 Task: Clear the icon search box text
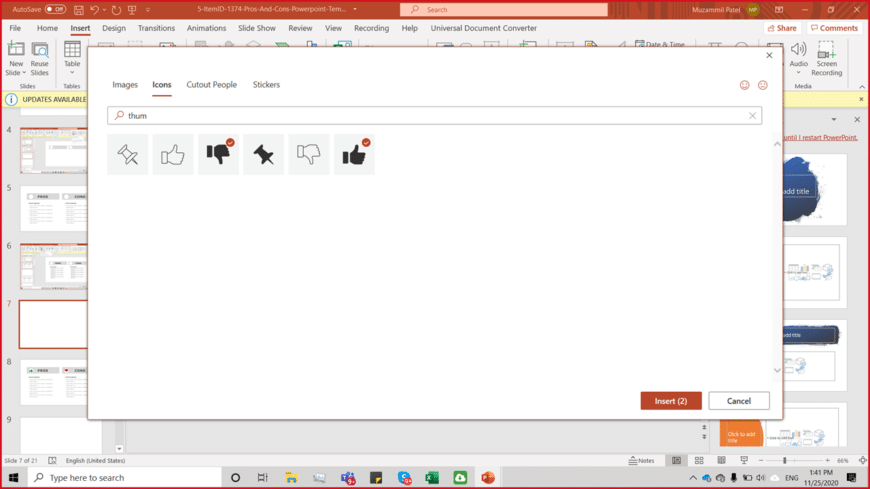[753, 116]
